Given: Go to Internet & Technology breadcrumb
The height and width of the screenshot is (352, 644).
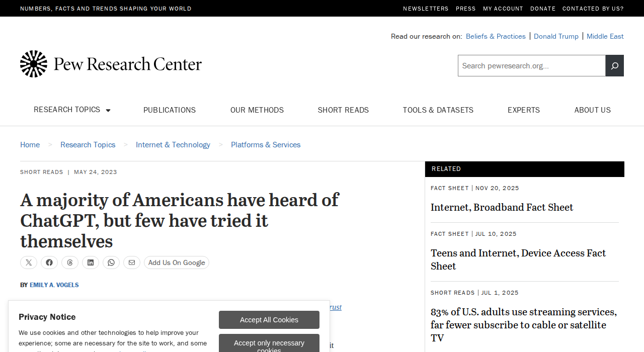Looking at the screenshot, I should point(173,145).
